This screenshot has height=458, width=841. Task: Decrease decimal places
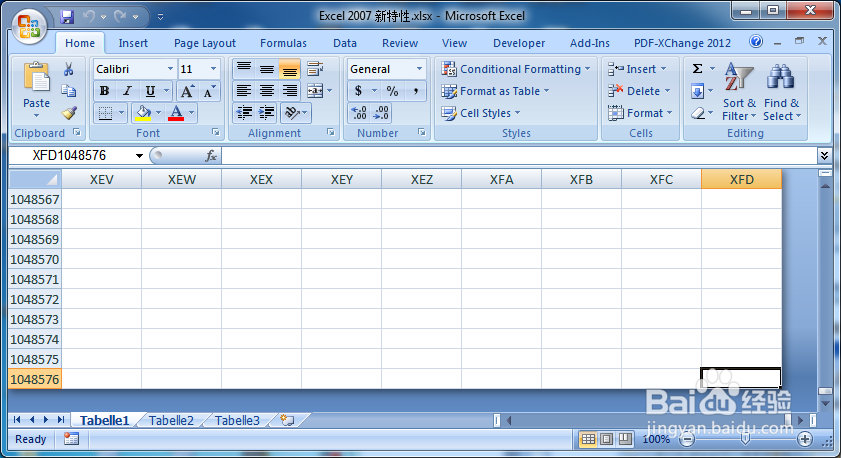click(x=381, y=113)
